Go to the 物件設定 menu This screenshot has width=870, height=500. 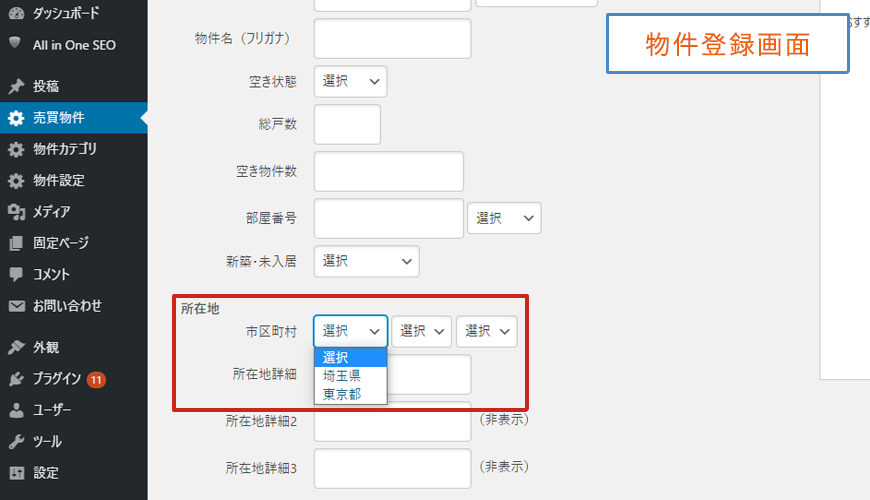click(58, 181)
